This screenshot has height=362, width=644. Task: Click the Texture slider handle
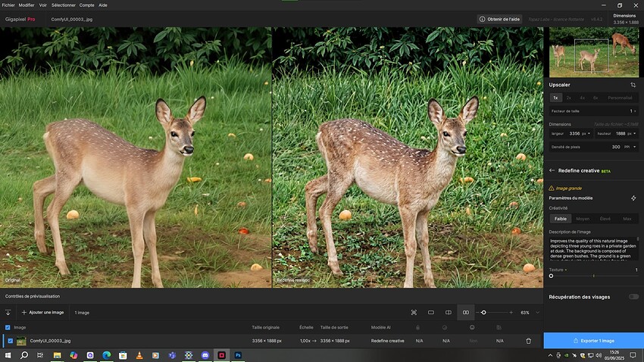pyautogui.click(x=551, y=276)
